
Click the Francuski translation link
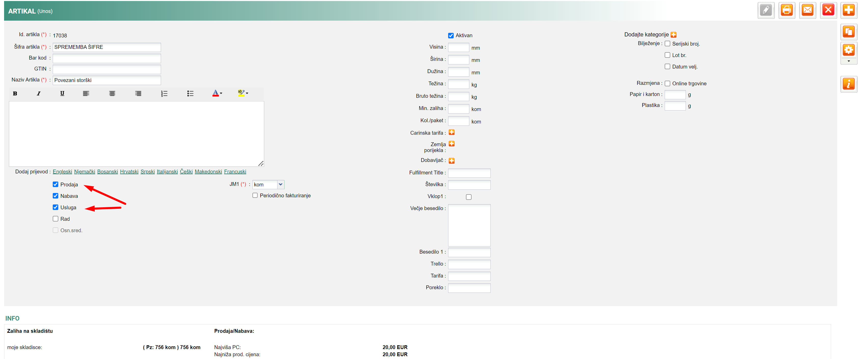[235, 171]
